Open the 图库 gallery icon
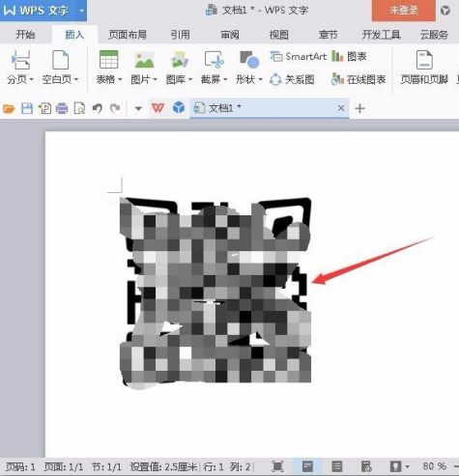459x476 pixels. click(x=180, y=60)
